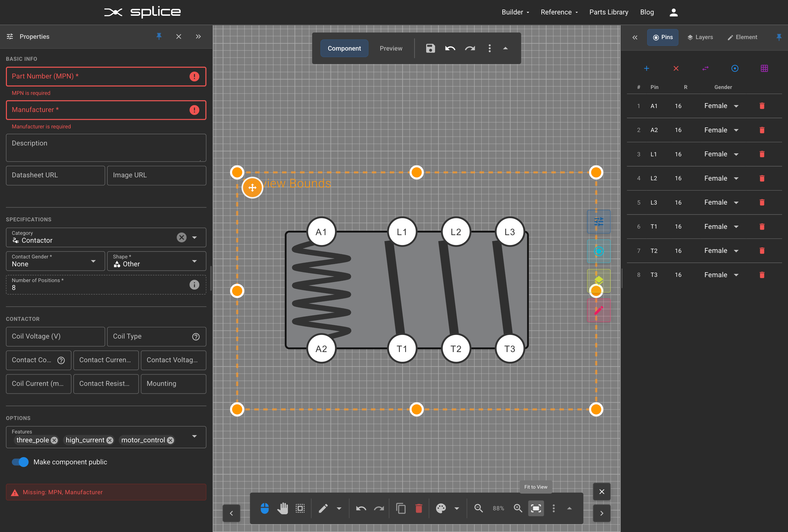Unpin the right side panel
Screen dimensions: 788x532
(x=779, y=37)
